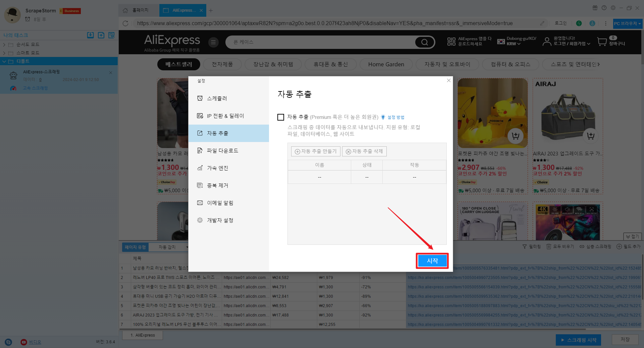
Task: Enable the 자동 추출 checkbox
Action: coord(281,117)
